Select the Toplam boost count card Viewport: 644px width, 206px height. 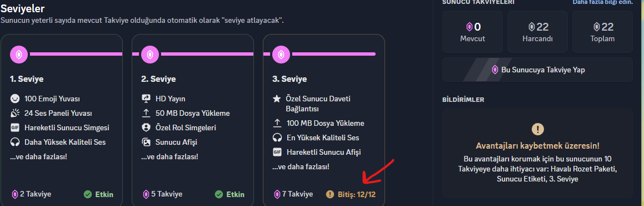(602, 32)
